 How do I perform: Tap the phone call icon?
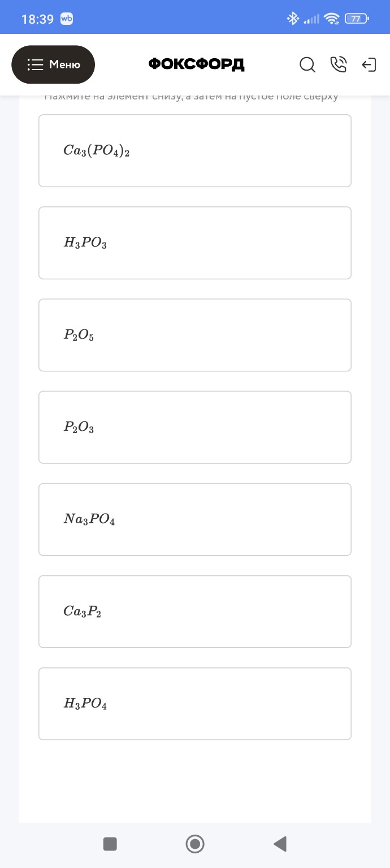[338, 65]
